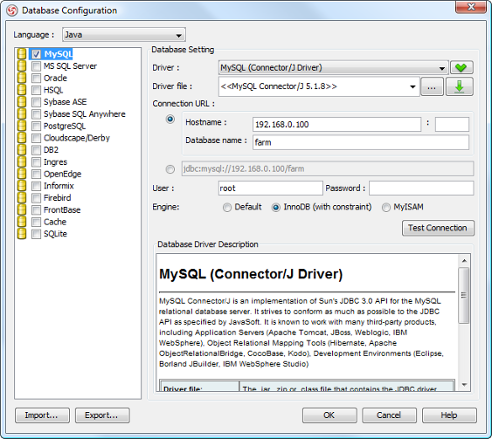Select the Sybase ASE list item
The width and height of the screenshot is (492, 439).
[65, 102]
